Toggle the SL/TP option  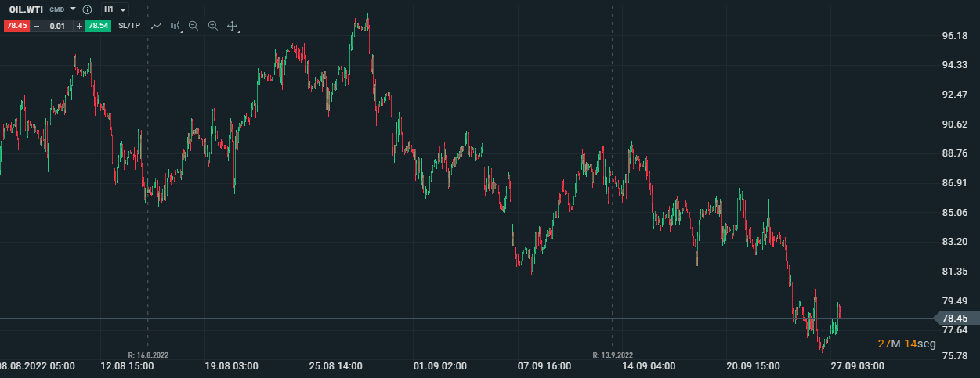point(129,26)
